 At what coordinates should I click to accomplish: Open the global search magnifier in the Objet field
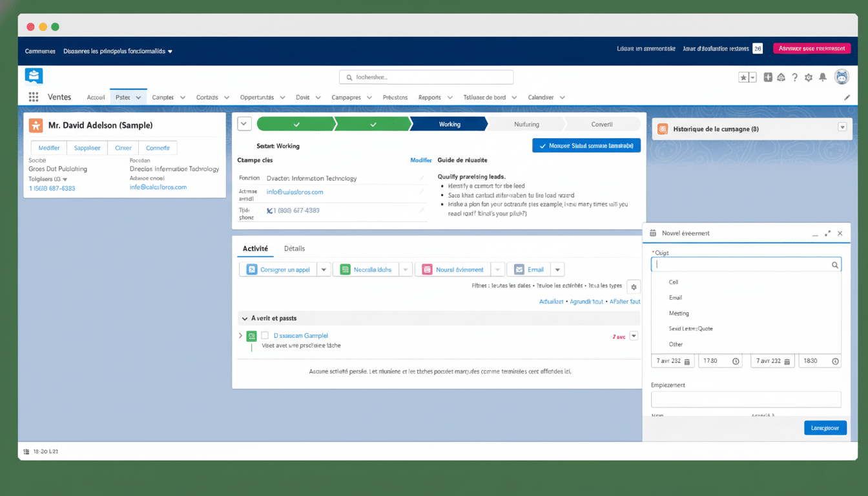(x=836, y=264)
